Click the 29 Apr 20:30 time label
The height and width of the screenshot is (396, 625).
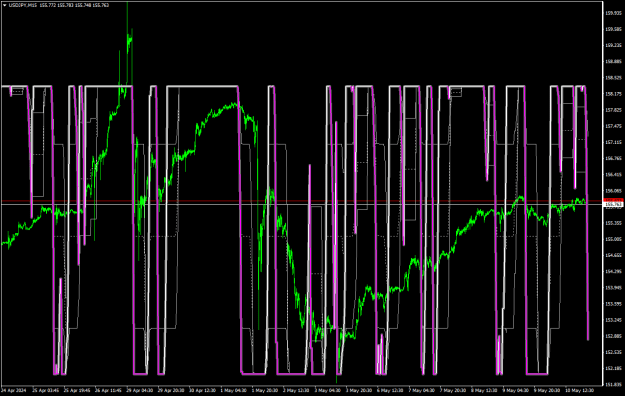[x=171, y=390]
